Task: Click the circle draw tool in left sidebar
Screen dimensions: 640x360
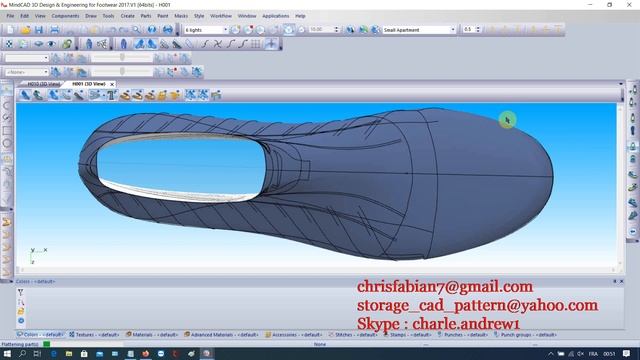Action: [7, 143]
